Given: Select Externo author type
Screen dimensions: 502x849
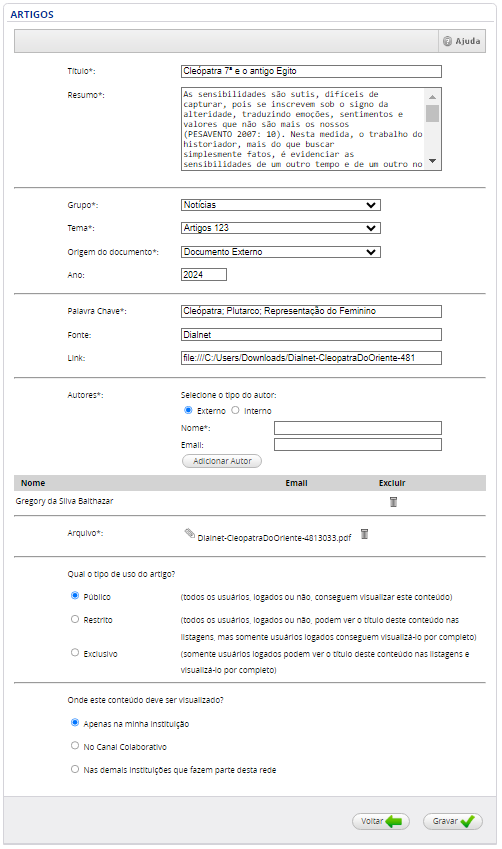Looking at the screenshot, I should coord(188,410).
